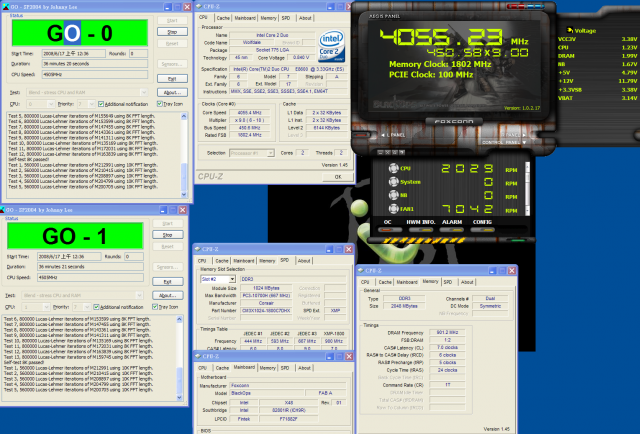Screen dimensions: 640x434
Task: Click the log scrollbar in GO - 1 window
Action: coord(179,358)
